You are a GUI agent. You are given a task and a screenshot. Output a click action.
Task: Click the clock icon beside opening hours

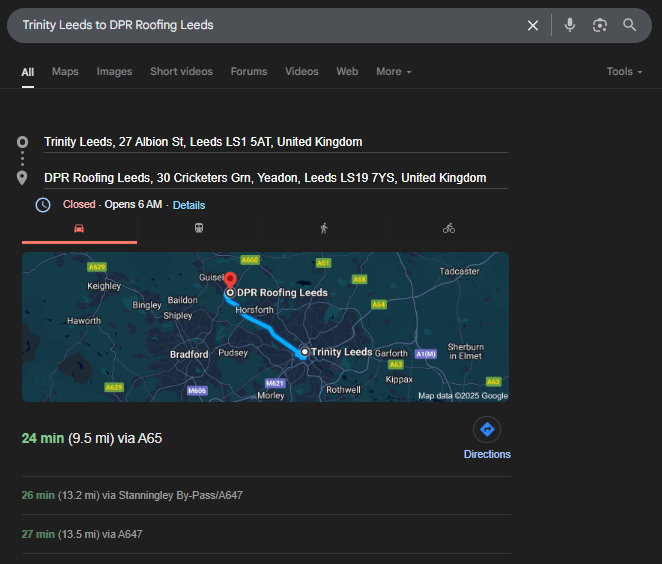pos(43,205)
